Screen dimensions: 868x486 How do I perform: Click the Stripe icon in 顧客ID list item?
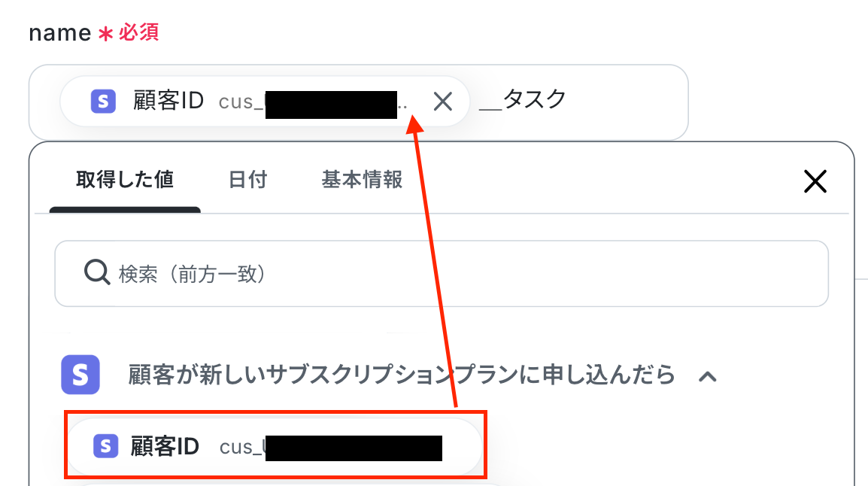coord(105,445)
